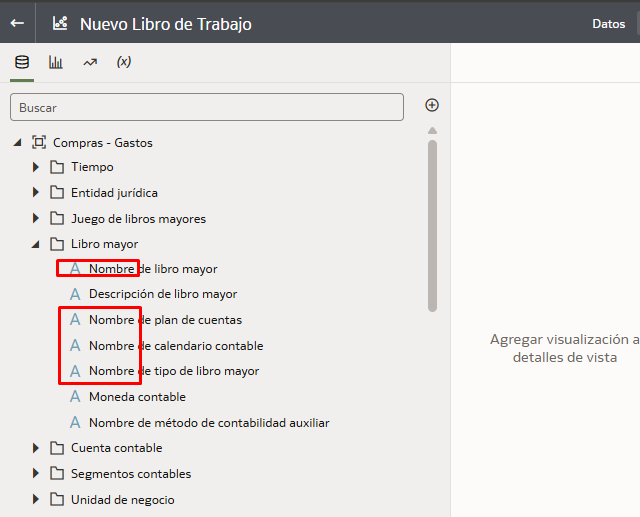Click the Entidad jurídica folder icon

coord(57,193)
